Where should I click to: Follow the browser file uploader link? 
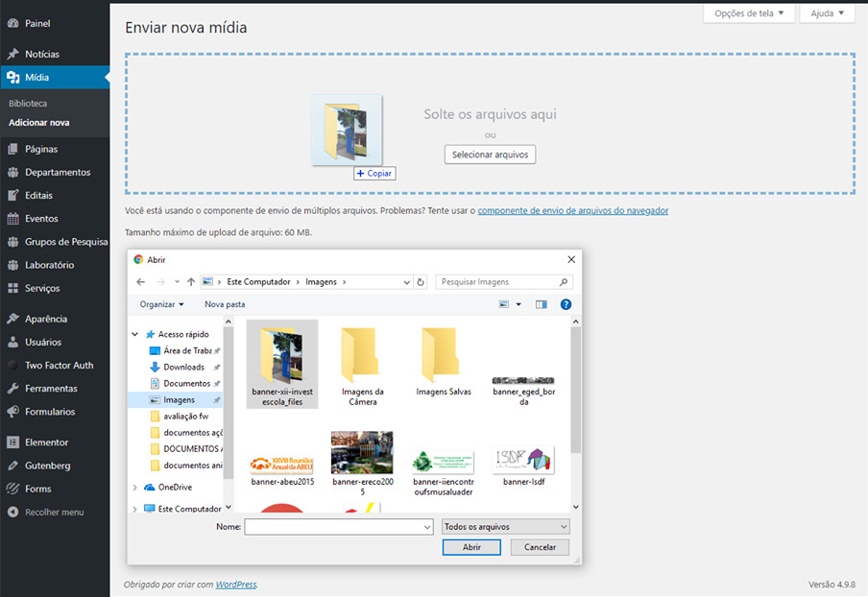[572, 210]
